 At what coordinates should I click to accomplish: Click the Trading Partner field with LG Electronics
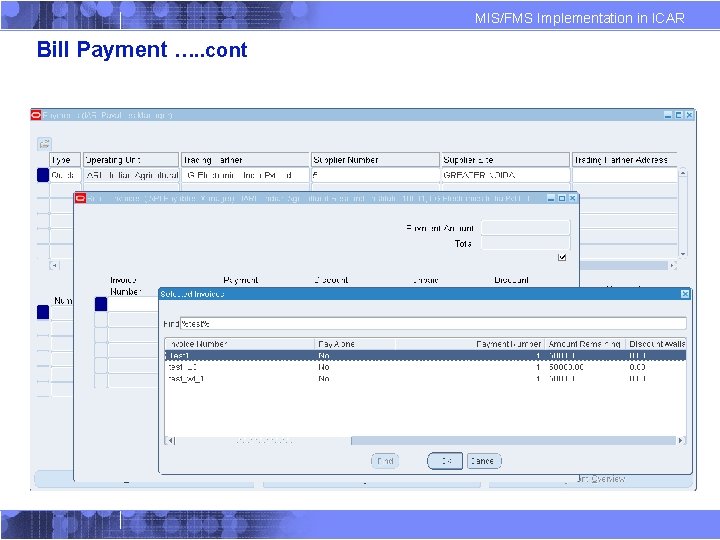click(x=245, y=175)
